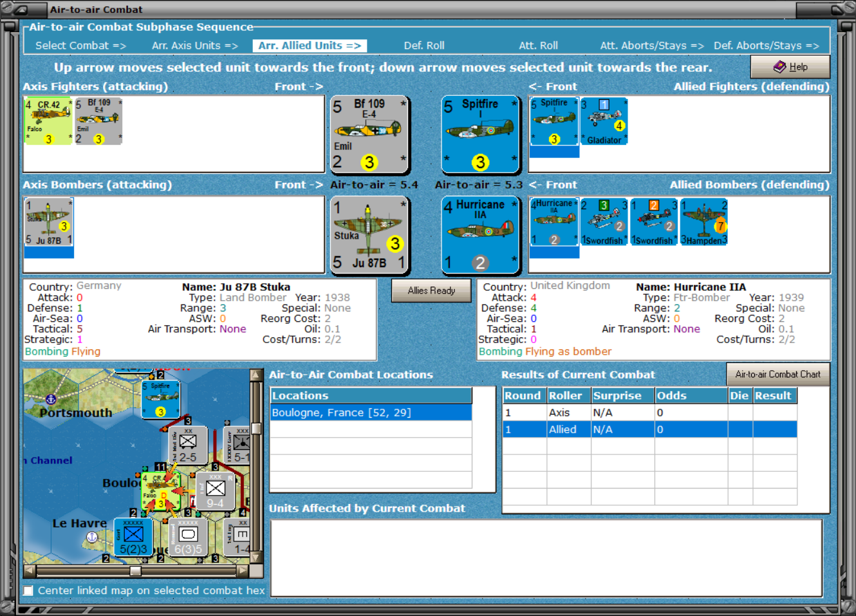This screenshot has height=616, width=856.
Task: Click the Name: Hurricane IIA label
Action: [691, 287]
